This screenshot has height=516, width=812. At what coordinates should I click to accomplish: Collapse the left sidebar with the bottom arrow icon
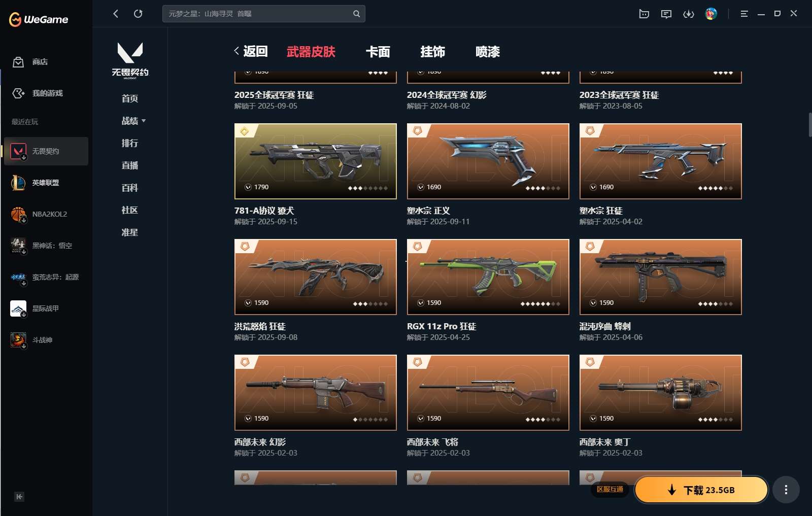tap(19, 497)
